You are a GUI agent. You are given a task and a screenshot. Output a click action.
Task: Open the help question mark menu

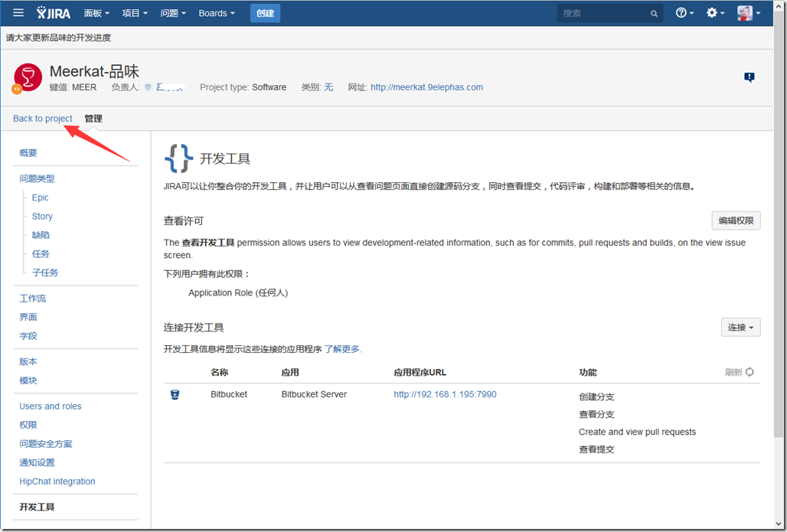(x=684, y=13)
